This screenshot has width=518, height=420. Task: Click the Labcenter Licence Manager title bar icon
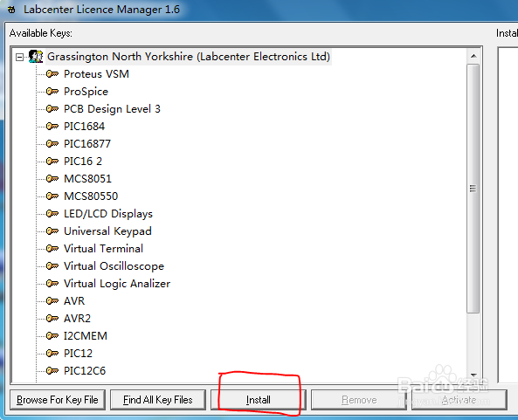coord(11,10)
